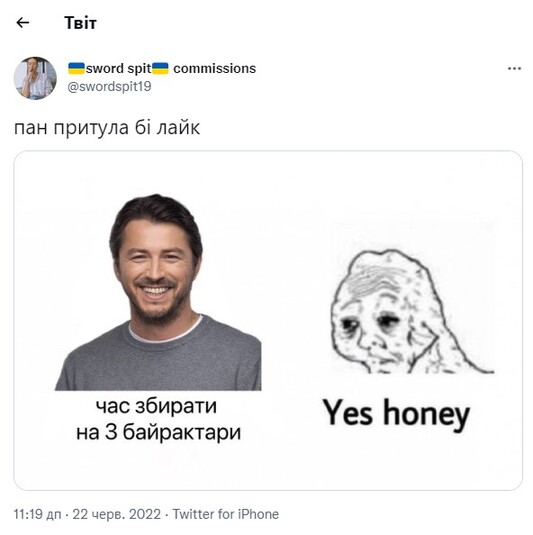The width and height of the screenshot is (533, 535).
Task: Open the @swordspit19 handle link
Action: (109, 87)
